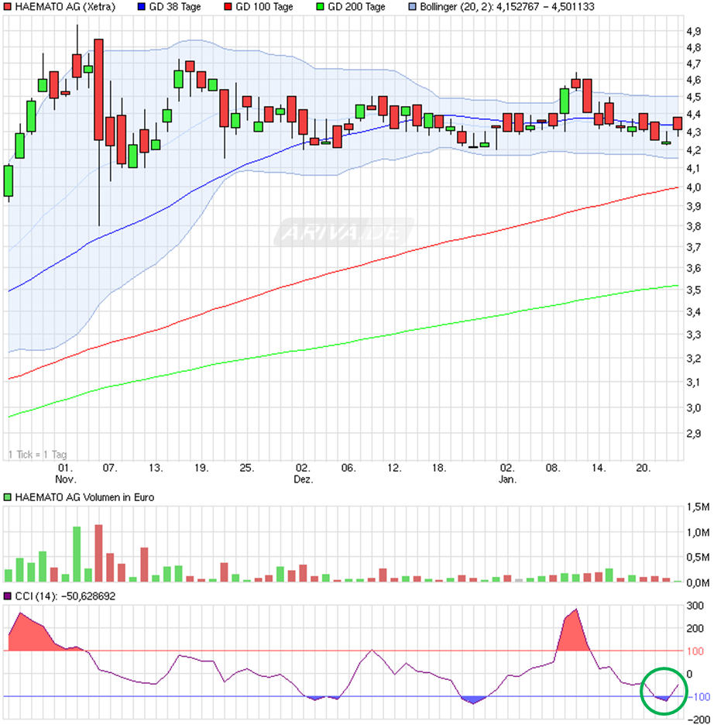
Task: Click the 4,5 price axis label
Action: click(x=693, y=97)
